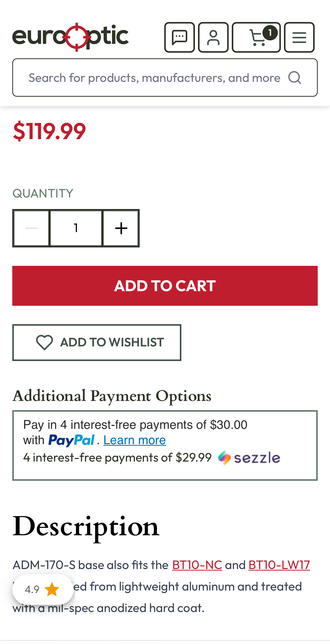Open the 4.9 star rating badge
The height and width of the screenshot is (644, 330).
pos(43,589)
